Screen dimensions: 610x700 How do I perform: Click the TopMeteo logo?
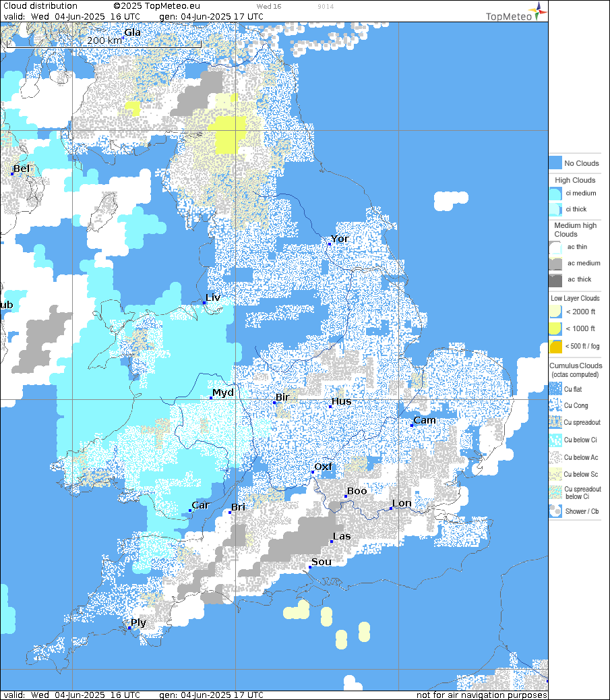(x=516, y=11)
